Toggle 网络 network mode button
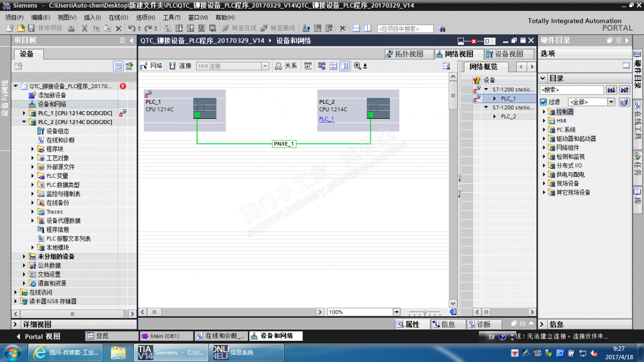The width and height of the screenshot is (644, 362). (x=151, y=66)
